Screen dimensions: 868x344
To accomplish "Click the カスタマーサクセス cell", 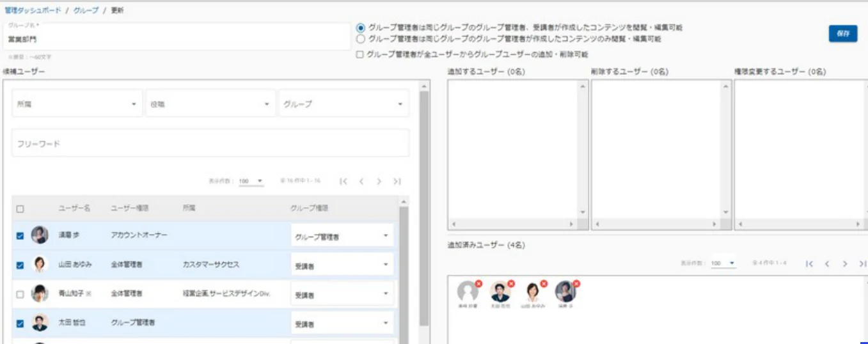I will [211, 265].
